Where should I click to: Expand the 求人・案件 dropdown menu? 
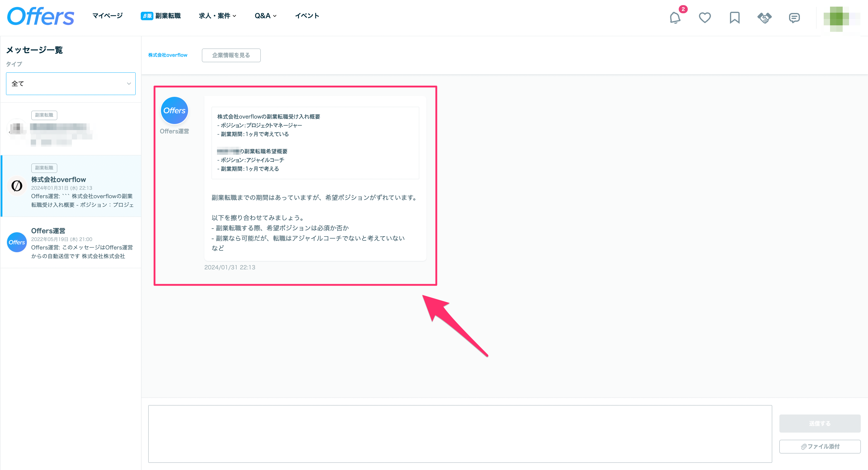(217, 16)
